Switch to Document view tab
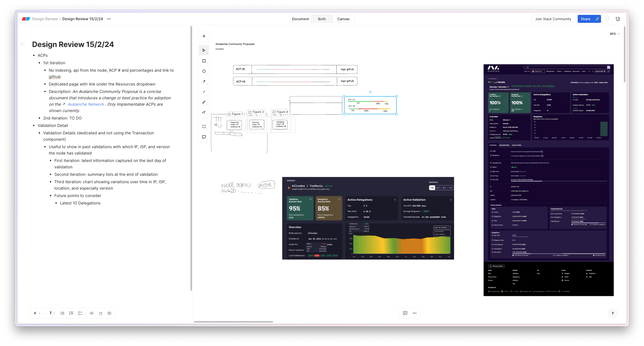This screenshot has width=644, height=346. pos(300,19)
